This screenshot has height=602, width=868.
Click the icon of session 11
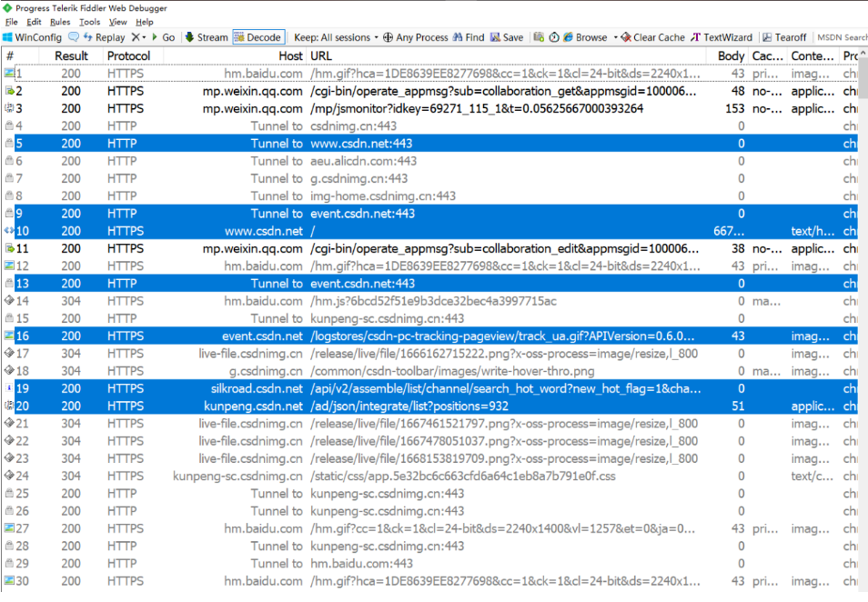9,248
